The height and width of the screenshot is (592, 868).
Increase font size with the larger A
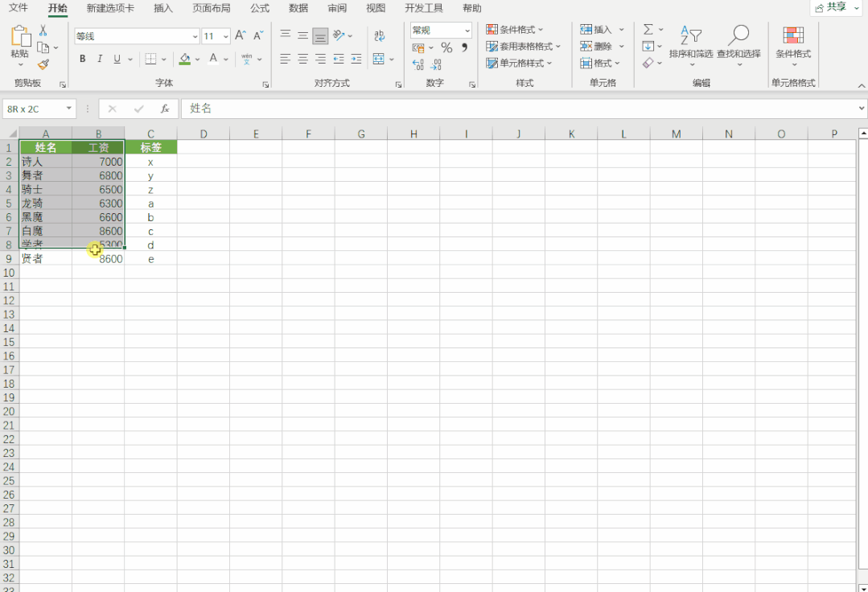[241, 36]
